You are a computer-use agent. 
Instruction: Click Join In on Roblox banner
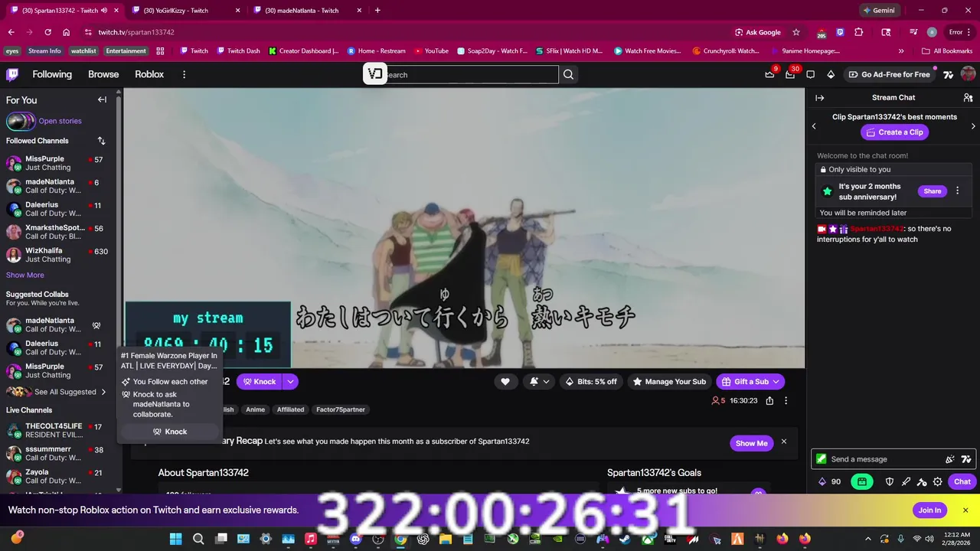tap(929, 510)
